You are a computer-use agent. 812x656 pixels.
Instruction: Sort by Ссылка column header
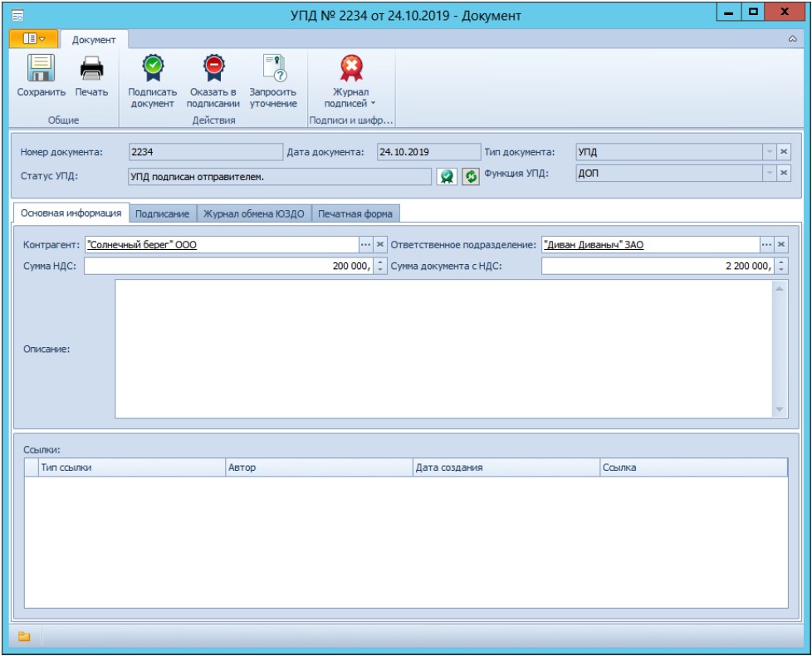(x=693, y=467)
